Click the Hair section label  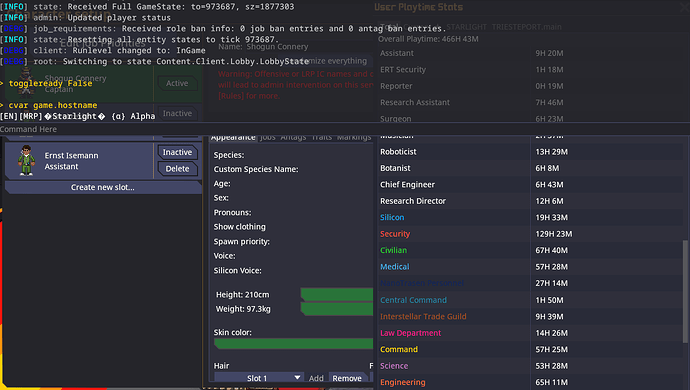pyautogui.click(x=221, y=366)
